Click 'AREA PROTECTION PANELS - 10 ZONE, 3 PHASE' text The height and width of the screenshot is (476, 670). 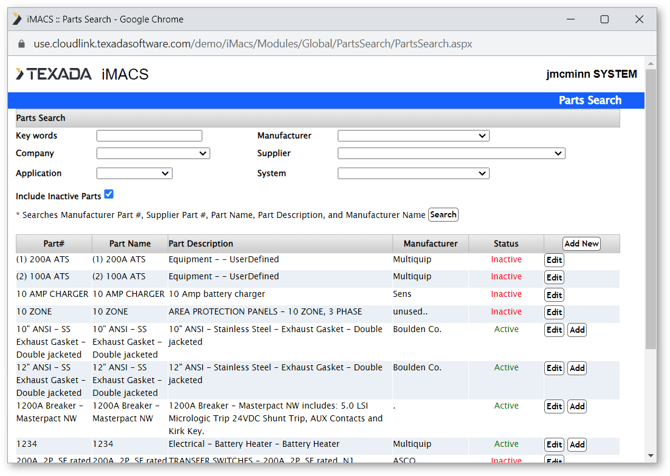point(265,311)
